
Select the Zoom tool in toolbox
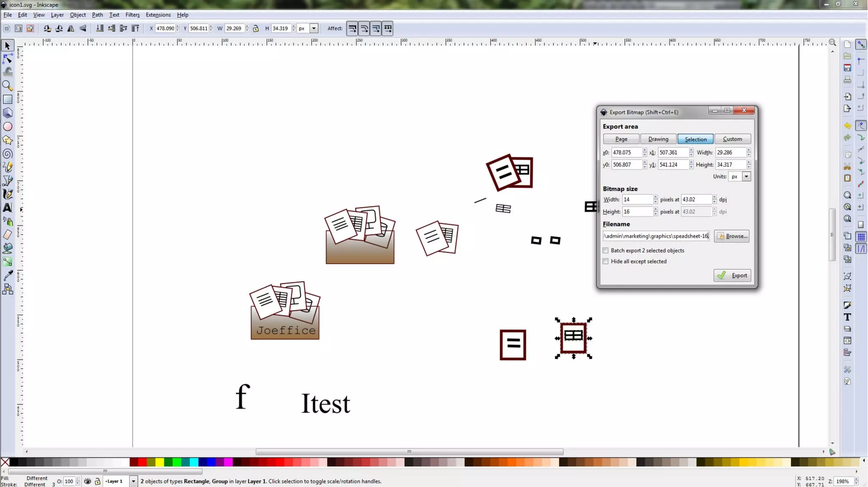pyautogui.click(x=8, y=86)
